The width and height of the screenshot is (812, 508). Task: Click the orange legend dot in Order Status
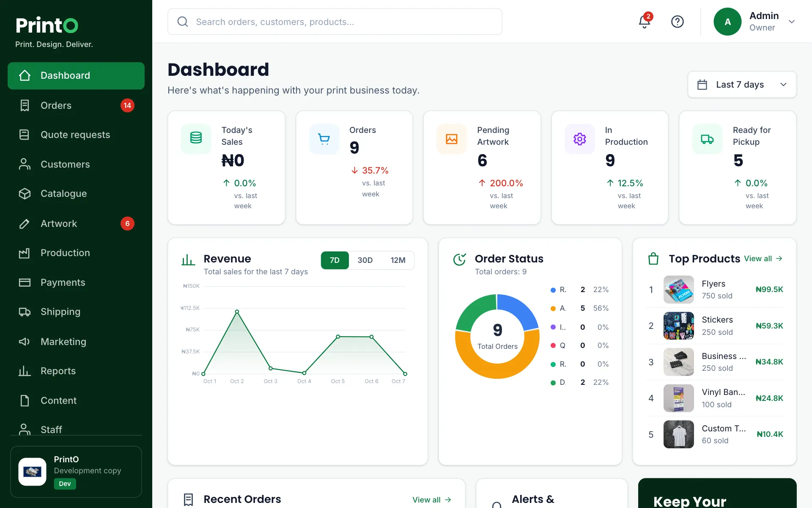coord(553,309)
